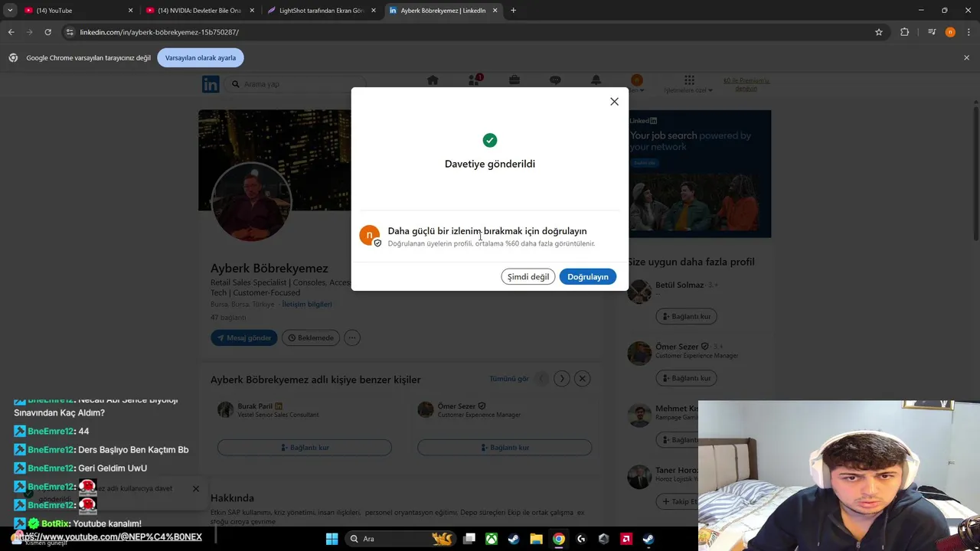Click Tümünü gör link
This screenshot has width=980, height=551.
(x=509, y=379)
